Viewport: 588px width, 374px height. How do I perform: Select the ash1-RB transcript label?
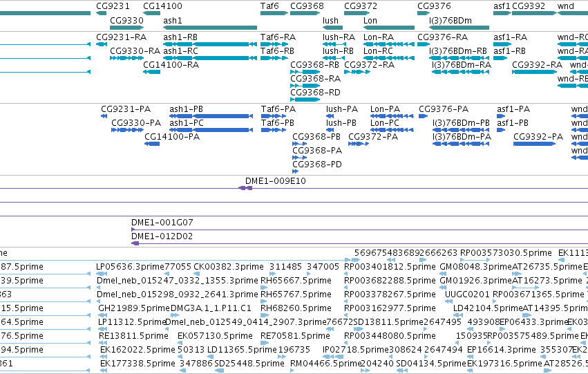click(x=180, y=37)
